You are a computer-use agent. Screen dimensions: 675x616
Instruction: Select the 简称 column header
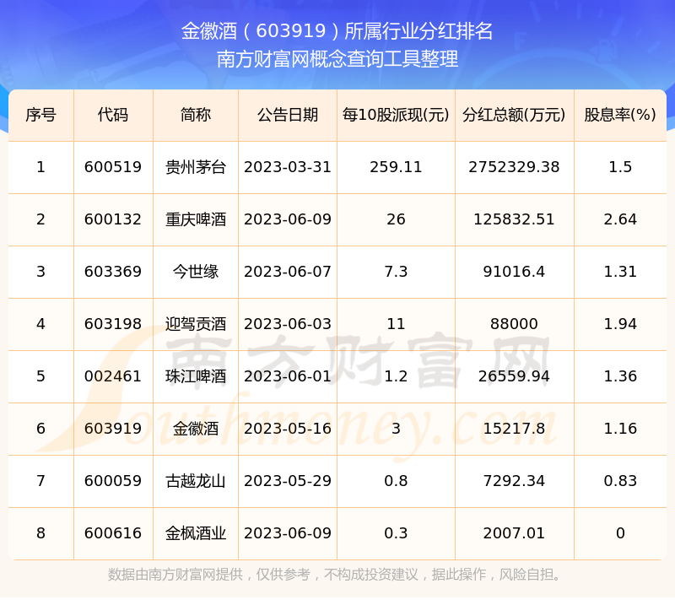pyautogui.click(x=196, y=115)
